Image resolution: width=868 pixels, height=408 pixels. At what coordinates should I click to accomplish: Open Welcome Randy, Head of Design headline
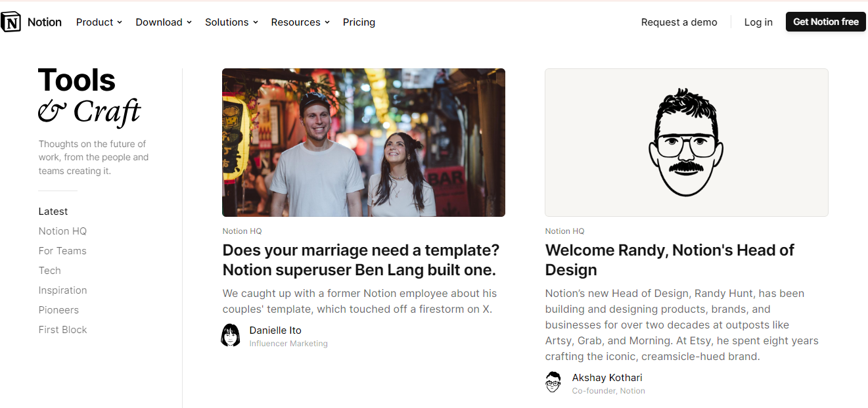coord(670,260)
